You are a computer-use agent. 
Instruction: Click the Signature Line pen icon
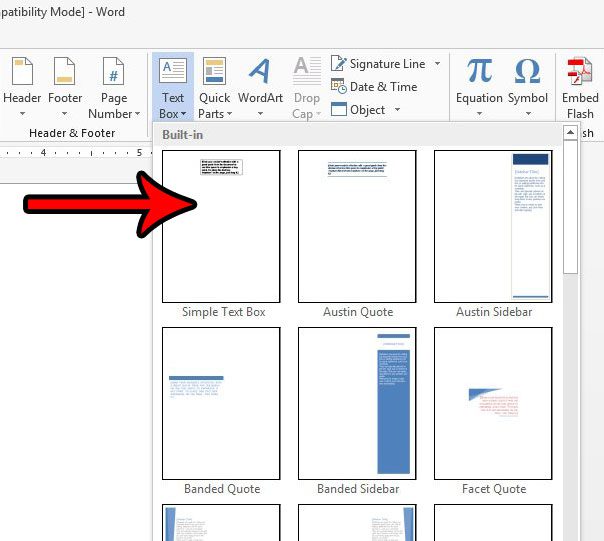point(339,63)
